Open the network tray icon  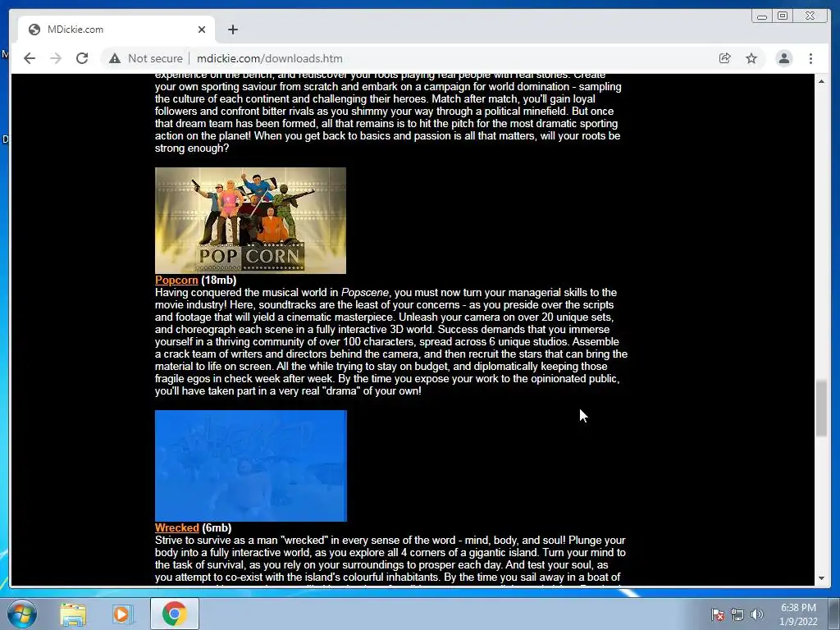(x=737, y=614)
